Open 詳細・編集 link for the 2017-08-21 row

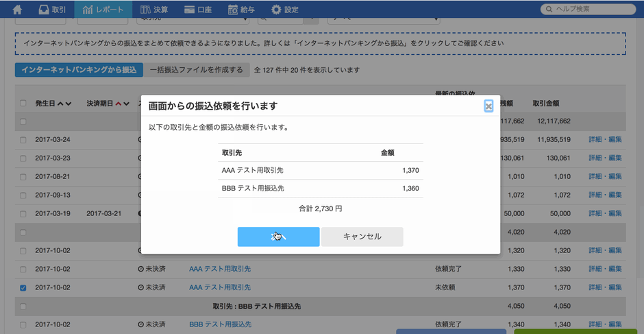pyautogui.click(x=605, y=176)
